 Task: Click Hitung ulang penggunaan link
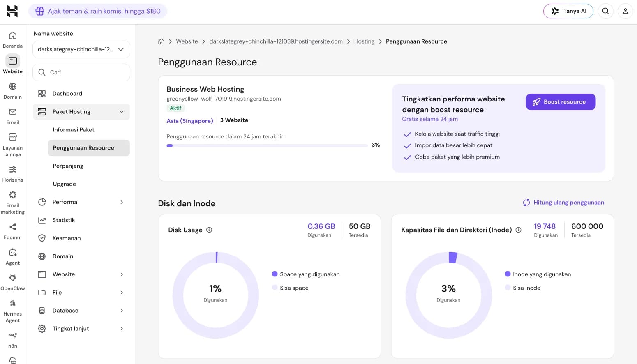tap(563, 203)
